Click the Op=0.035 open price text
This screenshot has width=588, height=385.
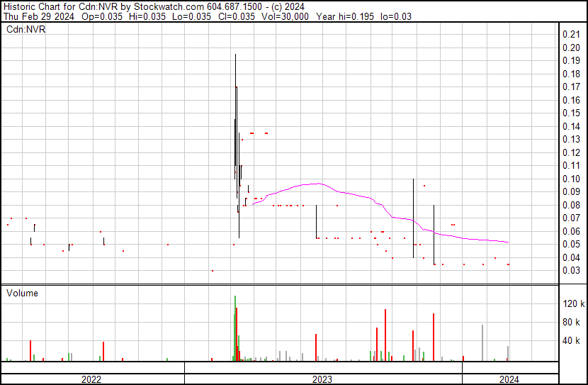102,16
